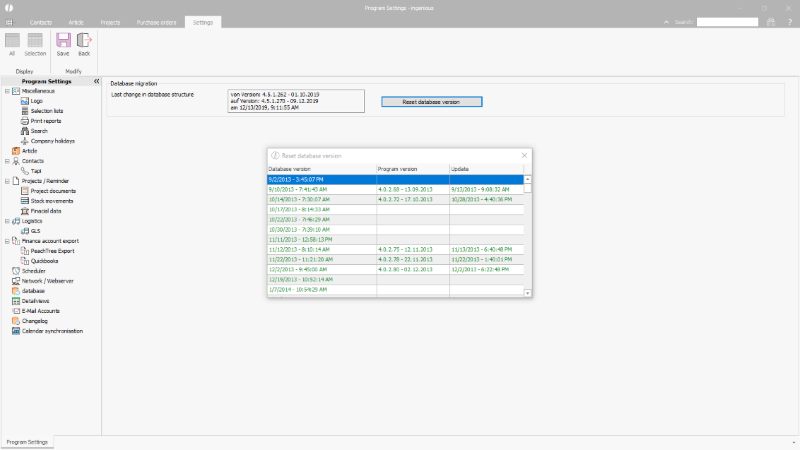Viewport: 800px width, 450px height.
Task: Open Scheduler settings in the sidebar
Action: (x=34, y=271)
